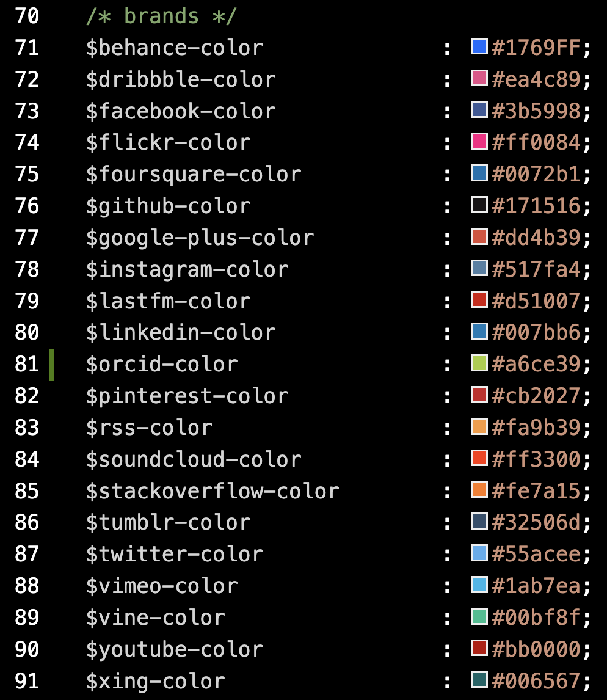The width and height of the screenshot is (607, 700).
Task: Click the green change marker beside line 81
Action: point(51,365)
